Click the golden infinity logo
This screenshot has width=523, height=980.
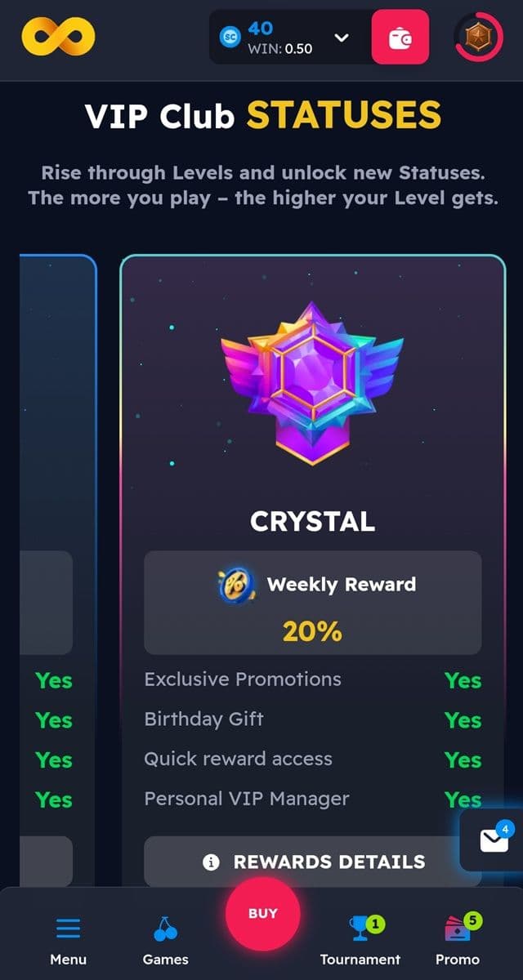click(58, 37)
